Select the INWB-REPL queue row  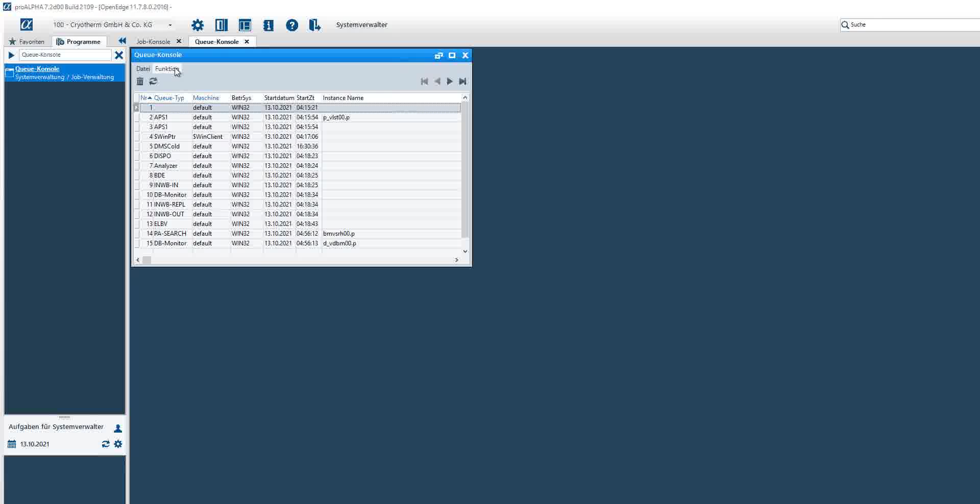click(x=298, y=205)
